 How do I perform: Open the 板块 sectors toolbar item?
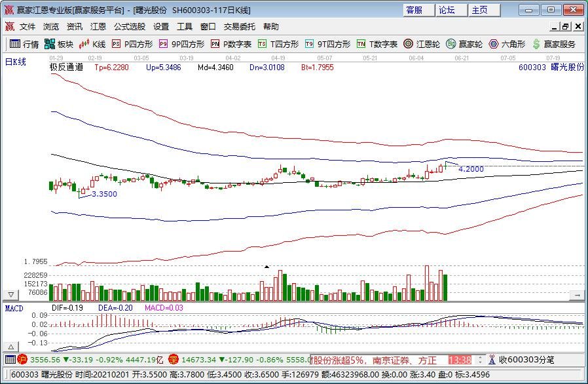[x=58, y=45]
